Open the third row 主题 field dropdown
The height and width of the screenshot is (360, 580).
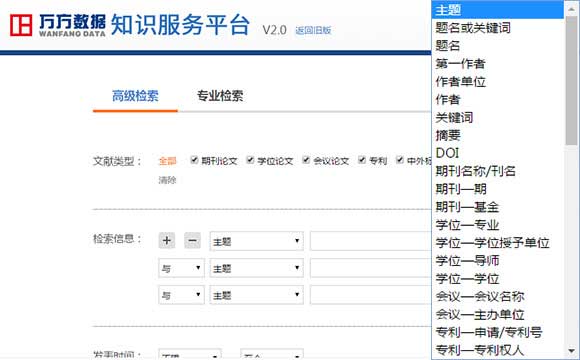pos(257,295)
